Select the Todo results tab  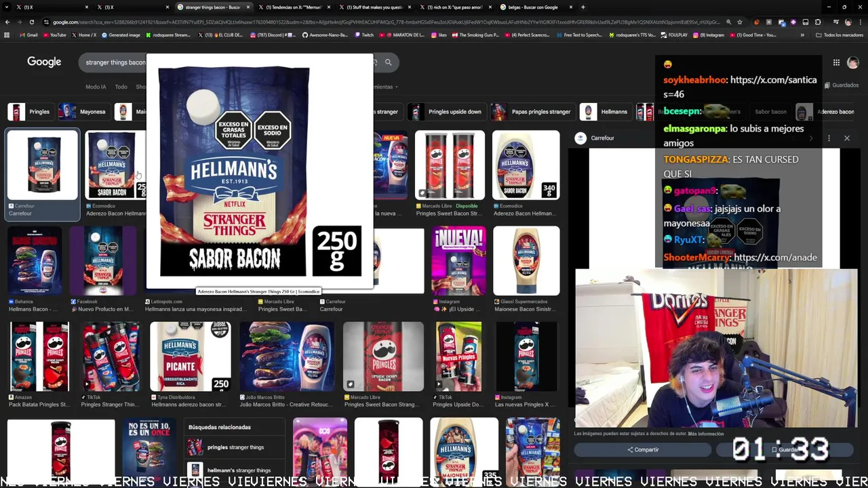[121, 87]
